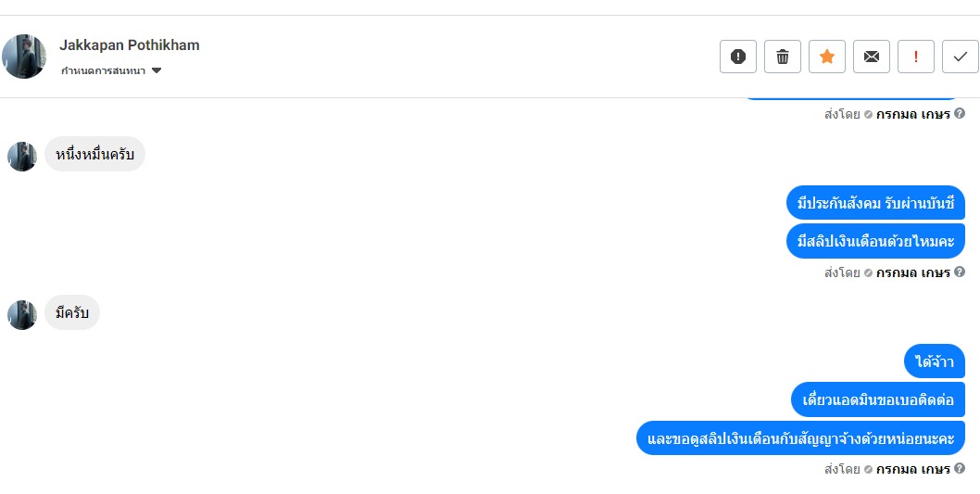Click avatar beside "หนึ่งหมื่นครับ" message
980x494 pixels.
22,156
